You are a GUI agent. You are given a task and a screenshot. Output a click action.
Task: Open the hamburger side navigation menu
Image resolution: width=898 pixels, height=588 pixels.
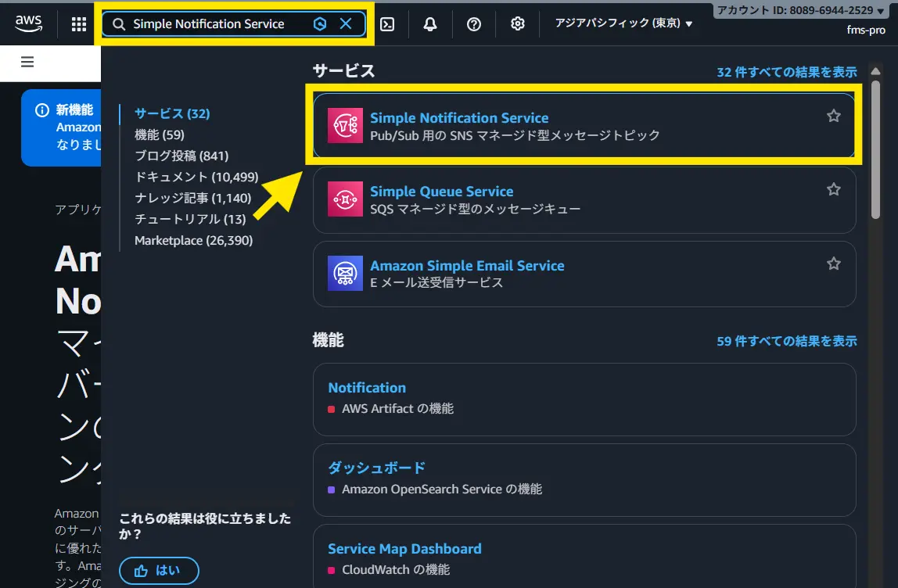pos(27,63)
